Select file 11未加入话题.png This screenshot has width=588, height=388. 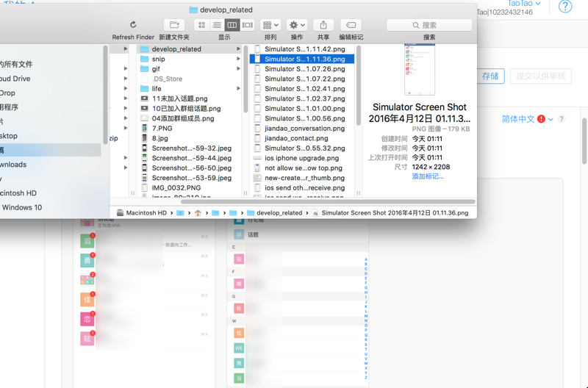190,98
